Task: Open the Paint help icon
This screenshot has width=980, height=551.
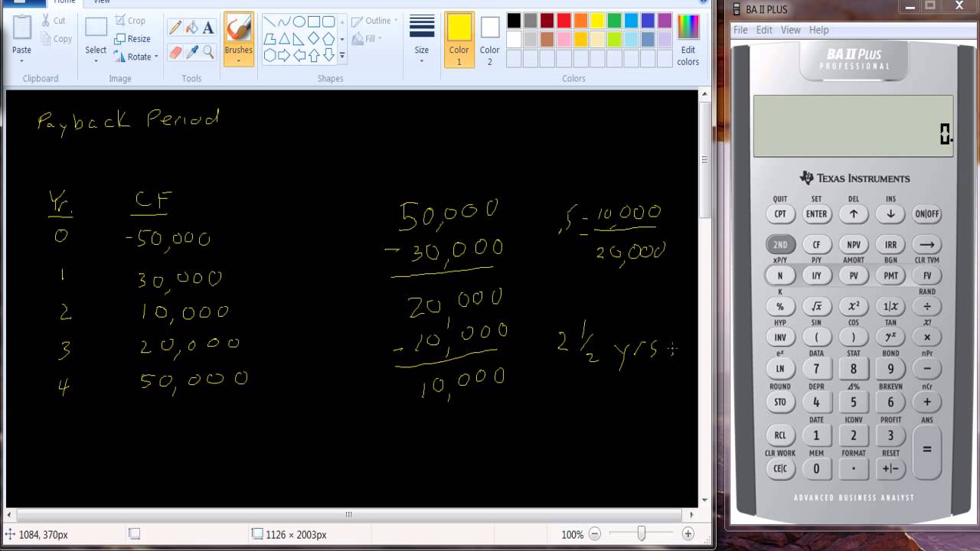Action: [703, 2]
